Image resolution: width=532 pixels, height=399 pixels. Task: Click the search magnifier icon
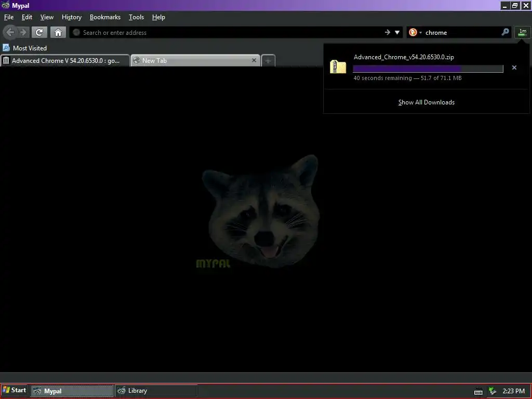505,32
